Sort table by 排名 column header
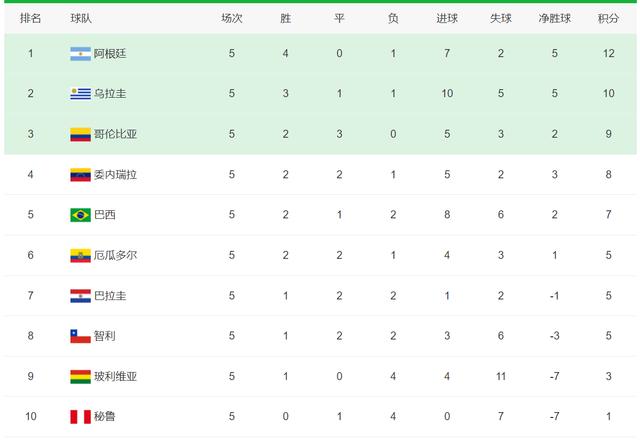The width and height of the screenshot is (640, 442). pyautogui.click(x=30, y=17)
